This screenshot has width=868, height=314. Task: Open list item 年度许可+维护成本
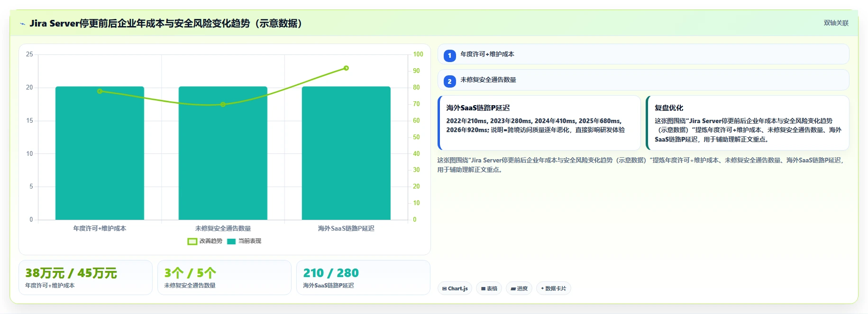(643, 54)
